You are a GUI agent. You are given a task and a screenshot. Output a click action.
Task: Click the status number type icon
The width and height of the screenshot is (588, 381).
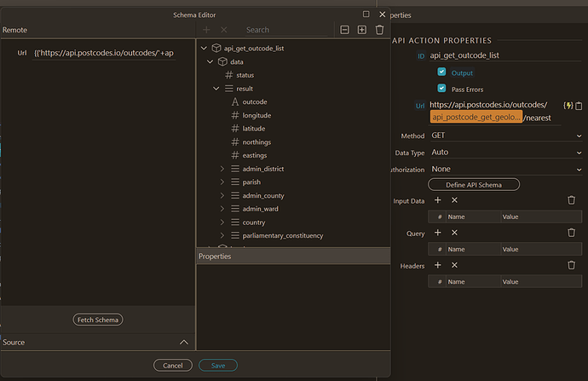coord(228,75)
